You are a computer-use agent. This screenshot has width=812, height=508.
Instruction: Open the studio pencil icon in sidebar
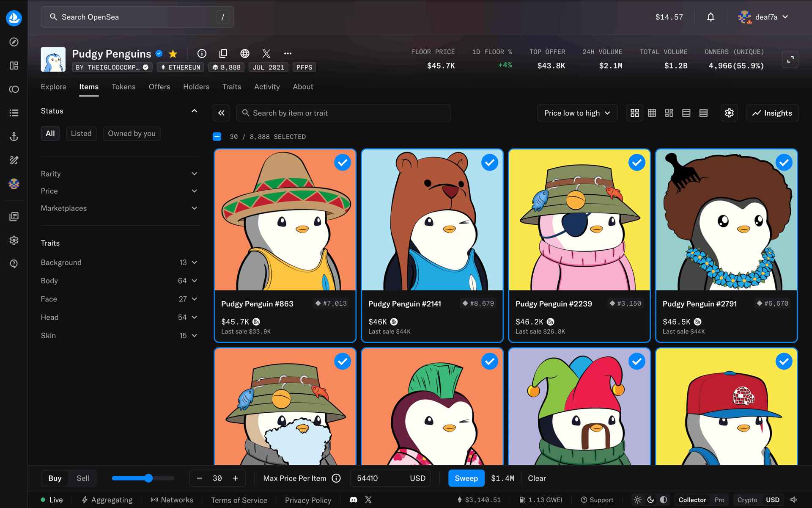pyautogui.click(x=14, y=160)
